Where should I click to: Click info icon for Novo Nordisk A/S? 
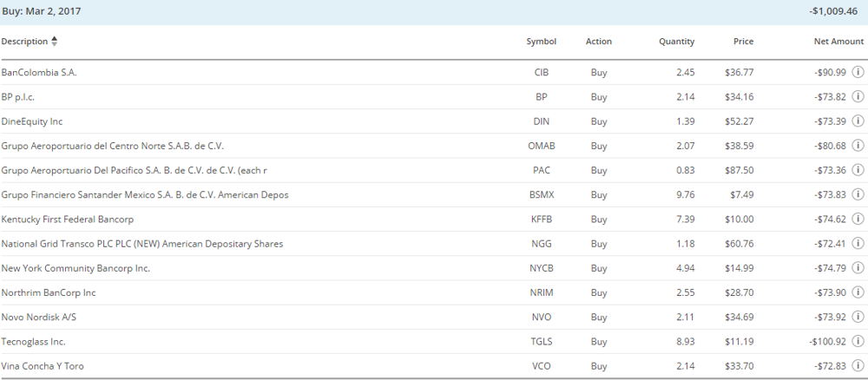pyautogui.click(x=858, y=317)
